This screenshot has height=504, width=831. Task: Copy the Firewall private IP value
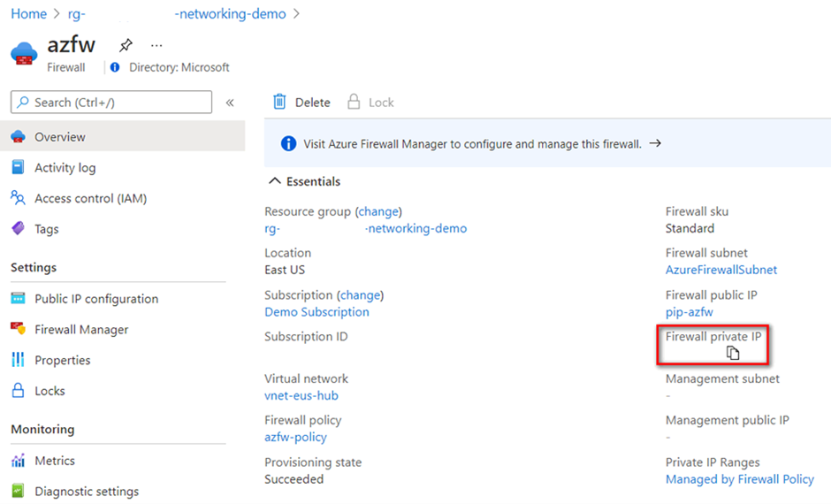click(x=732, y=353)
